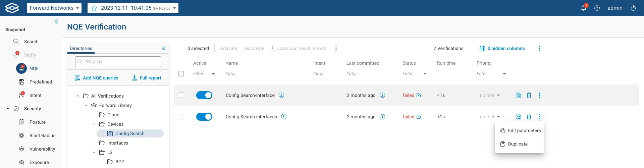
Task: Focus the Directories search field
Action: tap(118, 62)
